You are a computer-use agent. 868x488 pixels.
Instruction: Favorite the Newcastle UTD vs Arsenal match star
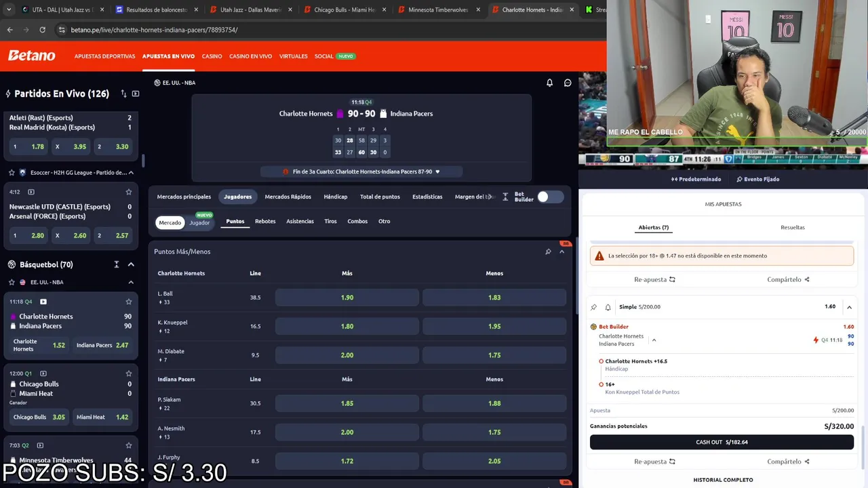pos(129,192)
